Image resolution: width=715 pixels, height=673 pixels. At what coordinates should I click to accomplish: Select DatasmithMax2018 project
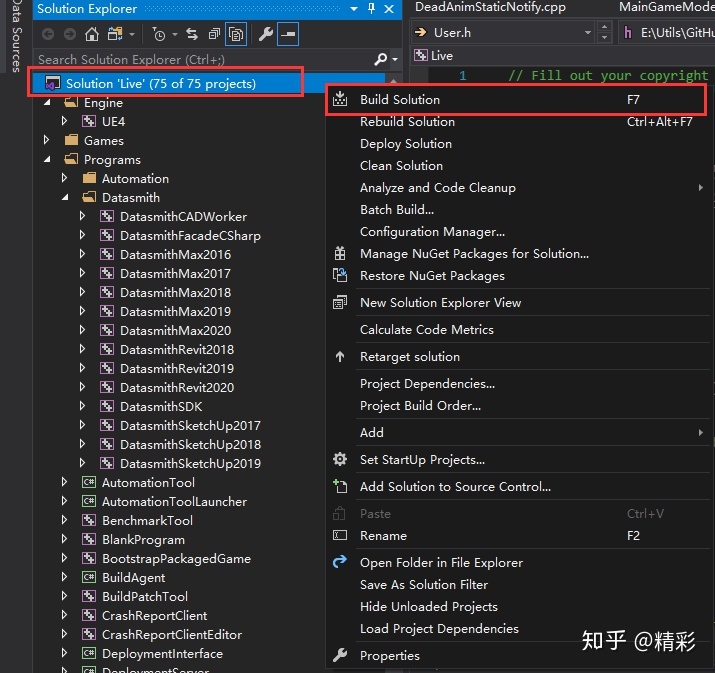pos(176,292)
